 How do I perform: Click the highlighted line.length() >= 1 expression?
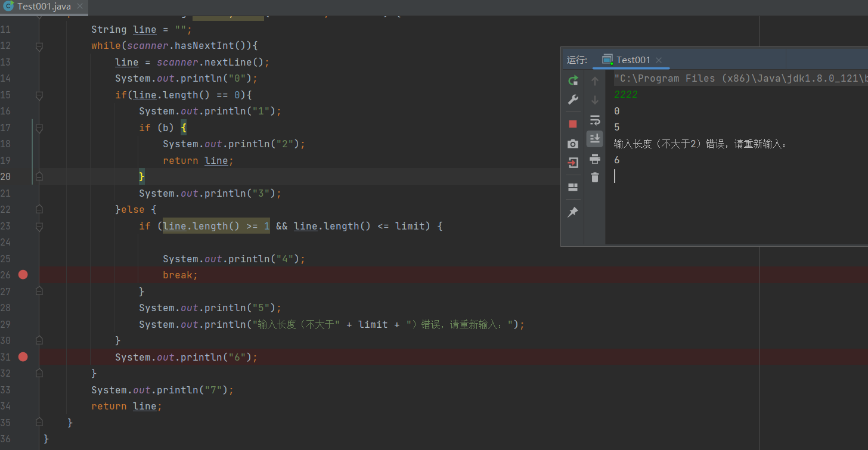point(216,226)
